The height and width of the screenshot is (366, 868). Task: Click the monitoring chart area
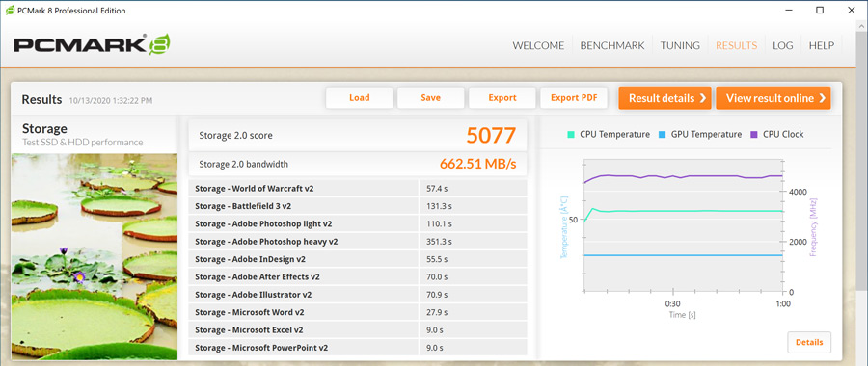click(683, 225)
